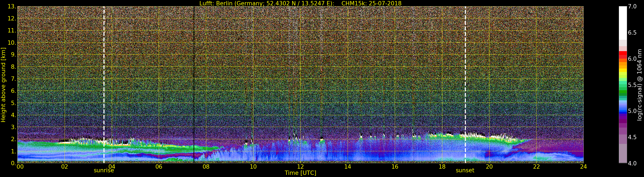
Task: Click the 'log(rc-signal) @ 1064 nm' colorbar label
Action: click(640, 85)
